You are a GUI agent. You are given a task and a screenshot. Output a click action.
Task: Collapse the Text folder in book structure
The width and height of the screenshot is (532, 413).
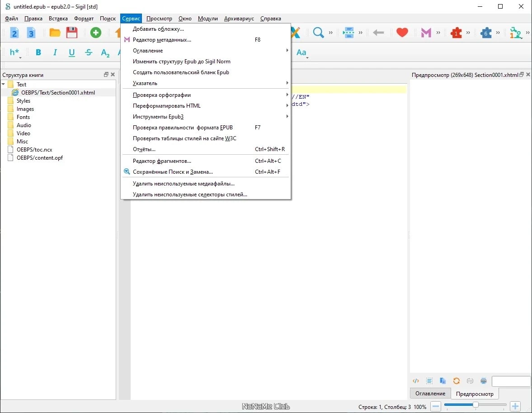(x=4, y=84)
